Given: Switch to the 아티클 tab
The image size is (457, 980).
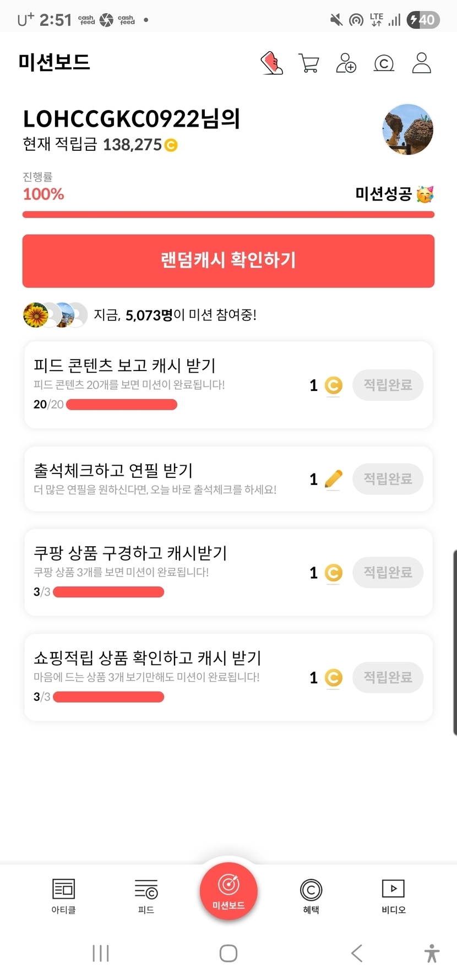Looking at the screenshot, I should point(63,896).
